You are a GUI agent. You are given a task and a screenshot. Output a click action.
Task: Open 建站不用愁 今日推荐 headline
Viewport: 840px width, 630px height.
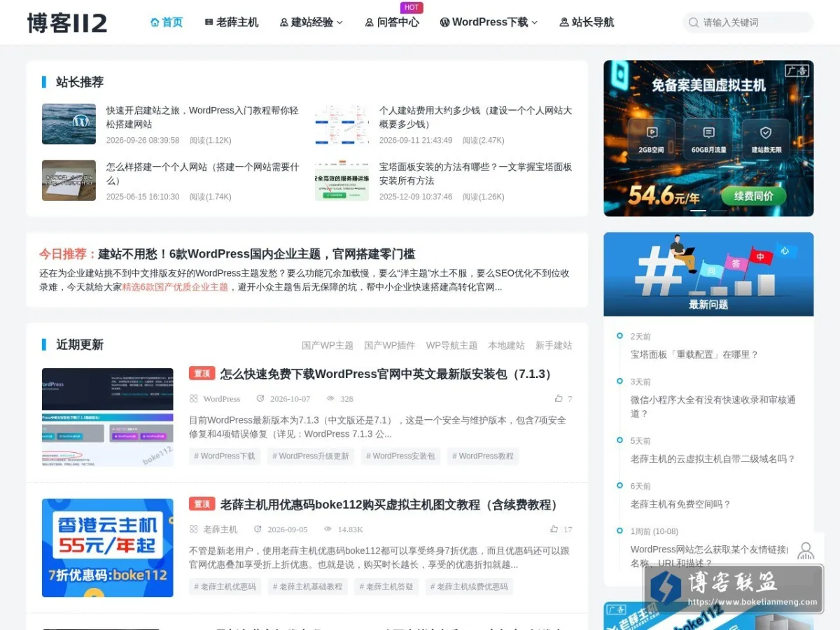coord(256,254)
